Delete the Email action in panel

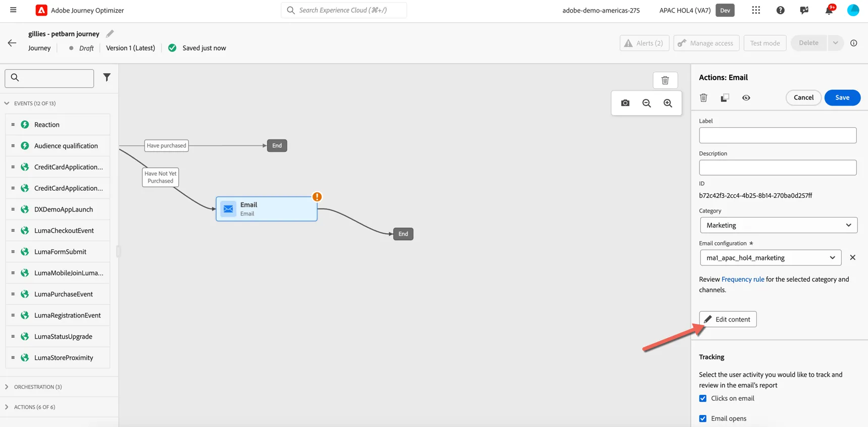pyautogui.click(x=703, y=97)
